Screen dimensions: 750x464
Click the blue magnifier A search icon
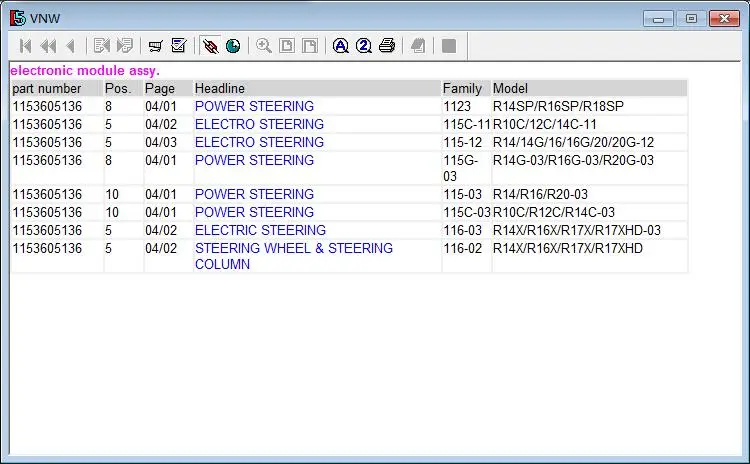[x=341, y=46]
